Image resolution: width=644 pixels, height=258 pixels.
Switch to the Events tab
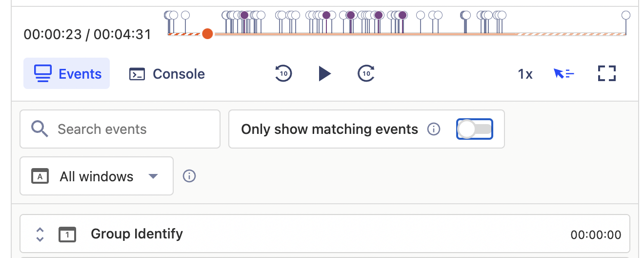point(67,74)
